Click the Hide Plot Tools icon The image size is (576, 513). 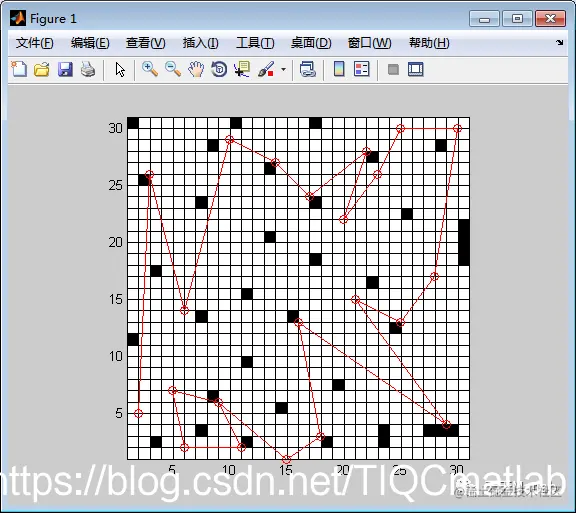click(x=393, y=69)
